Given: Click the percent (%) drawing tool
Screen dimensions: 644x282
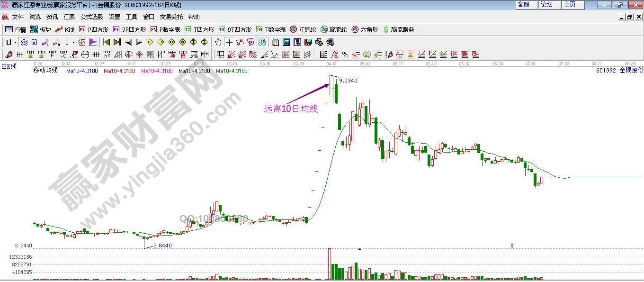Looking at the screenshot, I should pos(345,55).
